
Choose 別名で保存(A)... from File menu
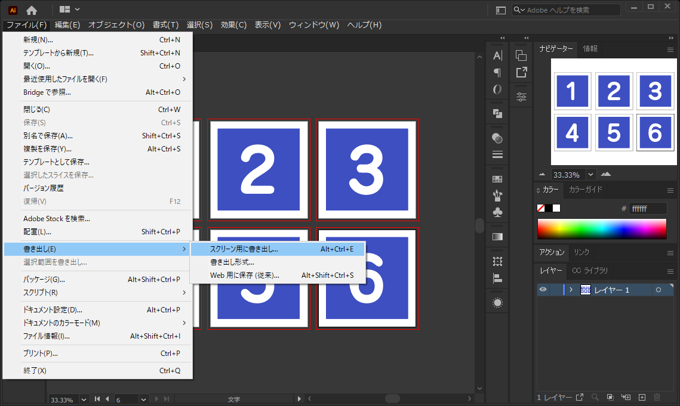coord(98,136)
